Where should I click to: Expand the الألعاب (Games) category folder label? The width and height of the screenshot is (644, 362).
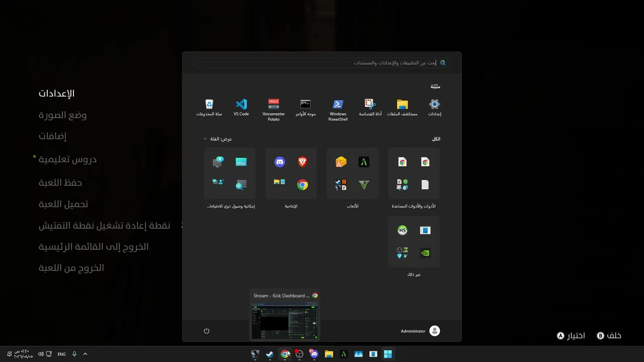(352, 206)
